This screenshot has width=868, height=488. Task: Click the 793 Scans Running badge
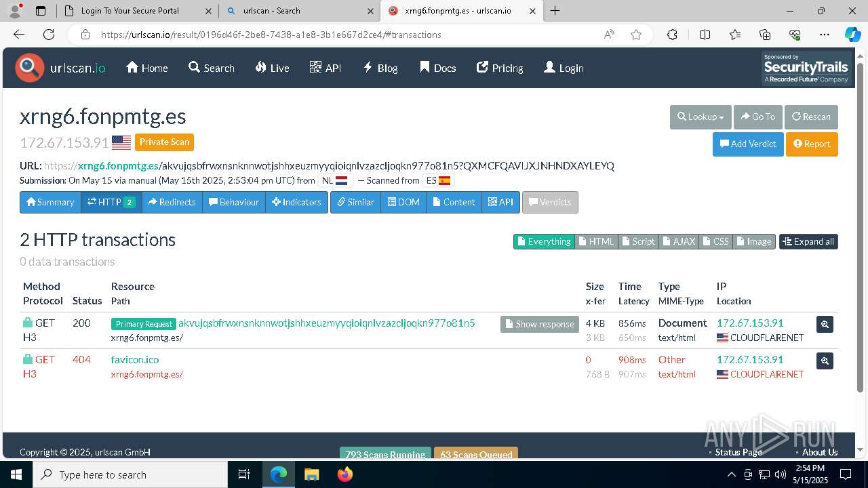pos(385,454)
